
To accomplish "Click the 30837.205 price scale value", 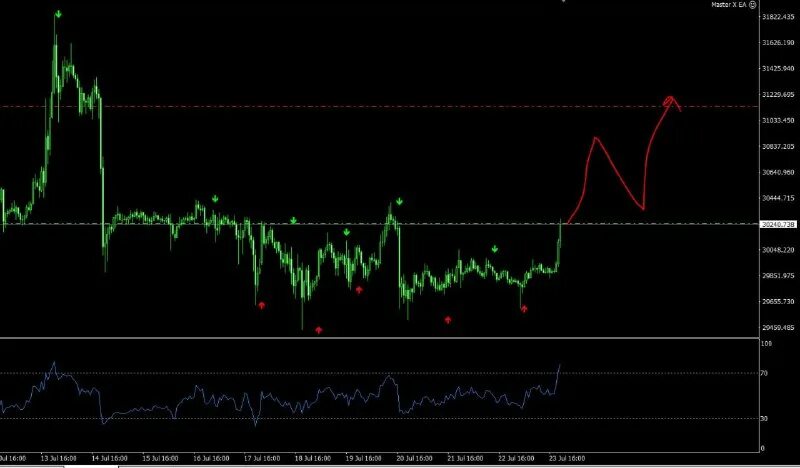I will point(779,146).
